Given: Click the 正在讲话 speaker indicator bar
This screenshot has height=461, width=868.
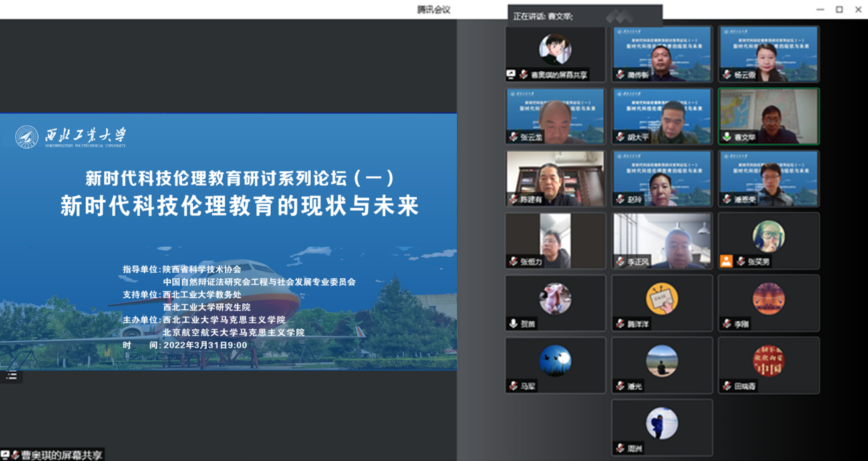Looking at the screenshot, I should (585, 16).
